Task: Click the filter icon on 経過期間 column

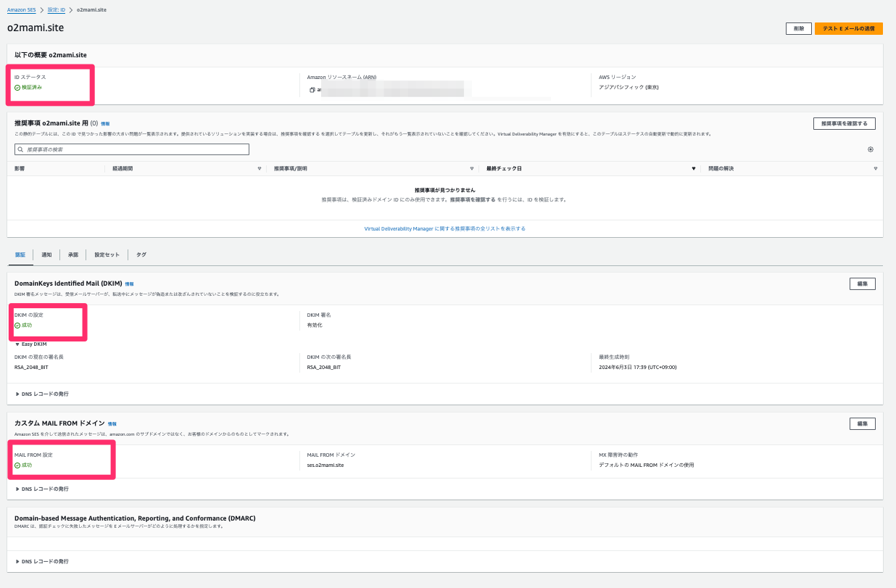Action: coord(259,168)
